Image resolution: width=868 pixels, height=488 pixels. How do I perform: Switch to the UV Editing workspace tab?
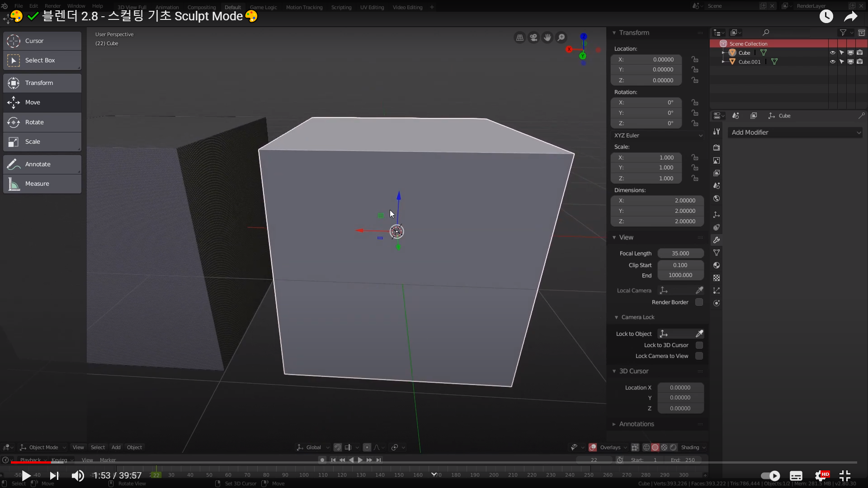pos(372,7)
